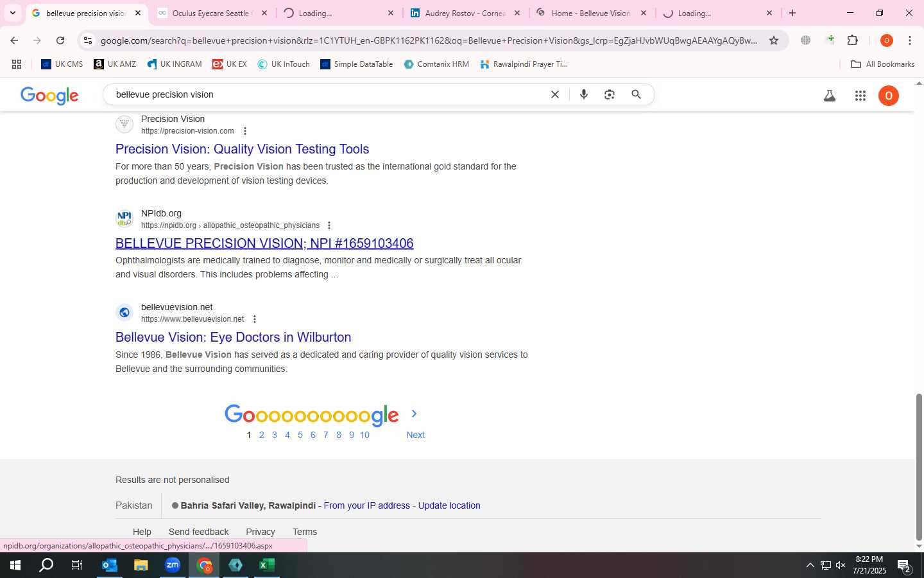Open Precision Vision: Quality Vision Testing Tools result
The width and height of the screenshot is (924, 578).
click(x=242, y=149)
